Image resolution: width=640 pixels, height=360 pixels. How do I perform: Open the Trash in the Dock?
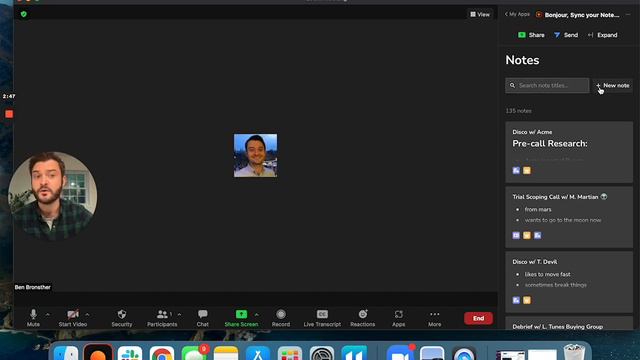574,353
